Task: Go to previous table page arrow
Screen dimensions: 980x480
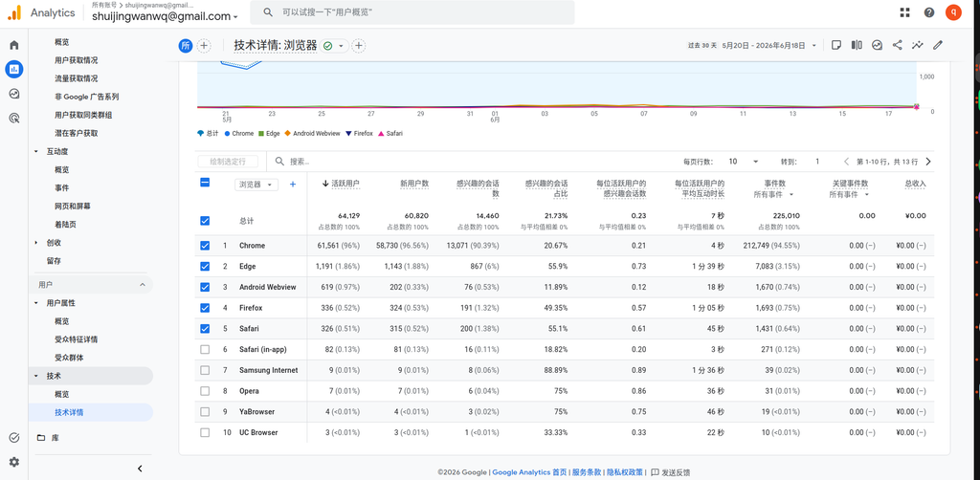Action: (846, 162)
